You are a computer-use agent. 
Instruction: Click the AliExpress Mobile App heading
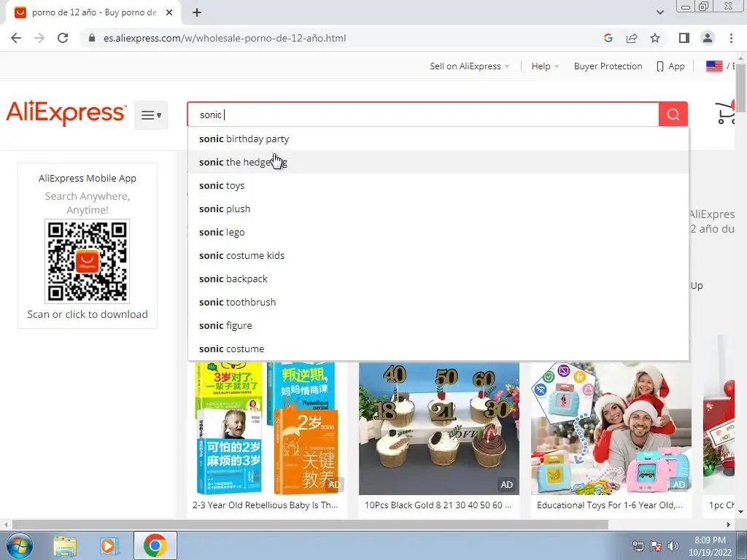tap(88, 178)
